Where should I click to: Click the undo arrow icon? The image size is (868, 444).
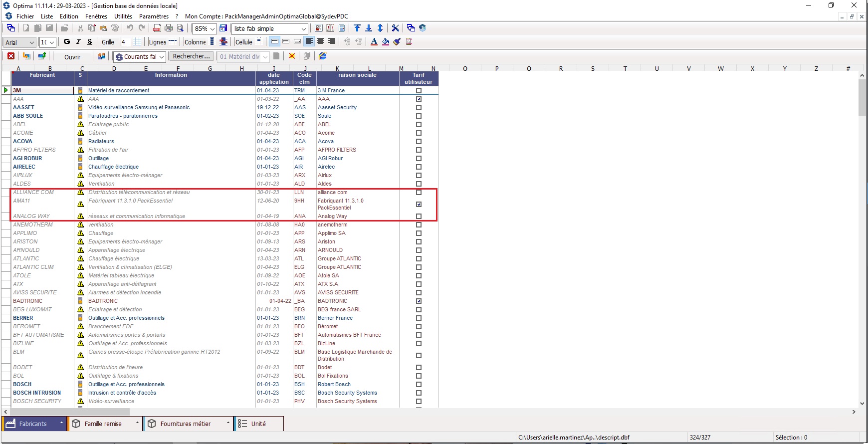click(130, 28)
